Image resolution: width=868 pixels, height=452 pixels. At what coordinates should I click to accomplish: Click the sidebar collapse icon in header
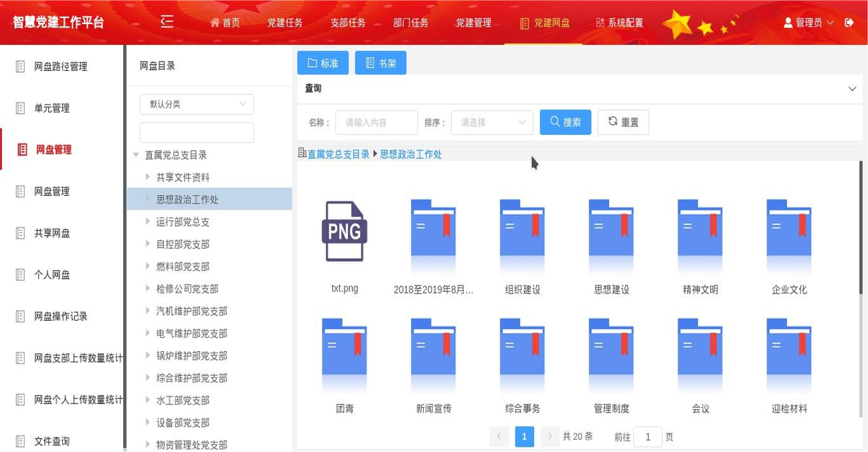pyautogui.click(x=167, y=22)
